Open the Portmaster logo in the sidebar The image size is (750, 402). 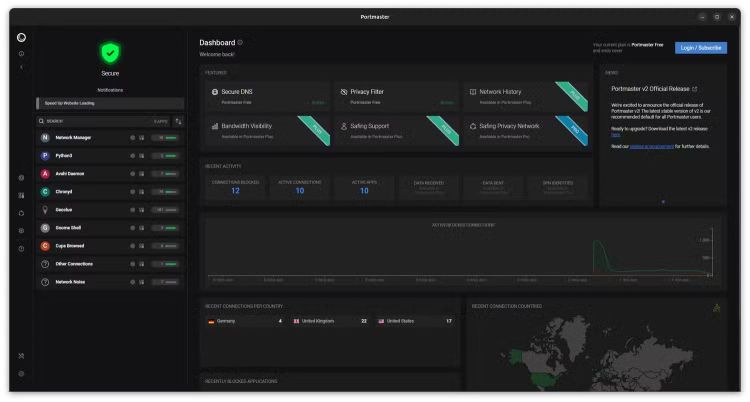point(21,37)
